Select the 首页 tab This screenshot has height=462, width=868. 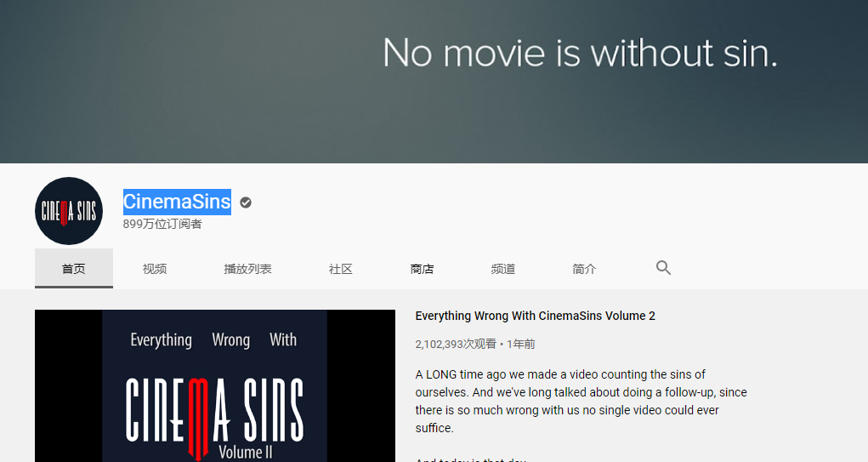74,269
